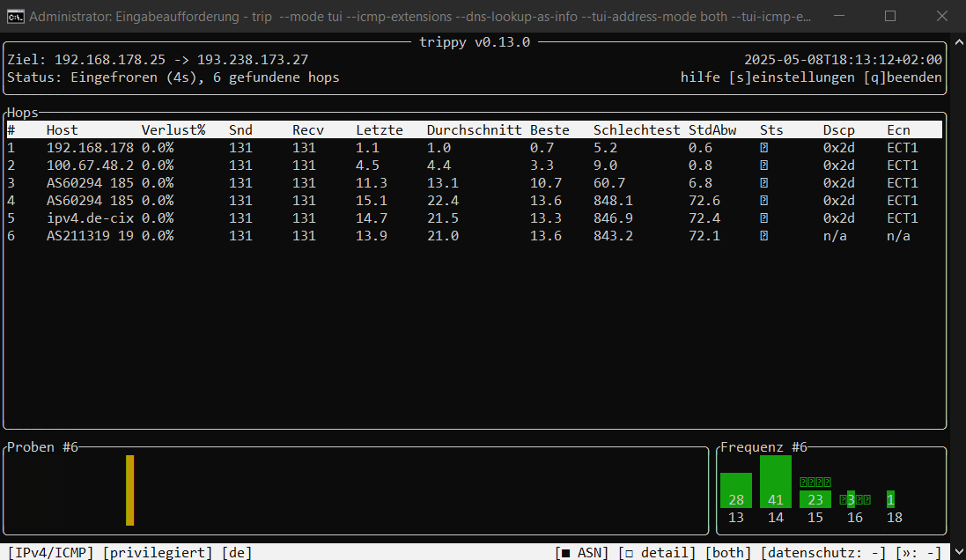Click the Verlust% column header
The image size is (966, 560).
[173, 130]
